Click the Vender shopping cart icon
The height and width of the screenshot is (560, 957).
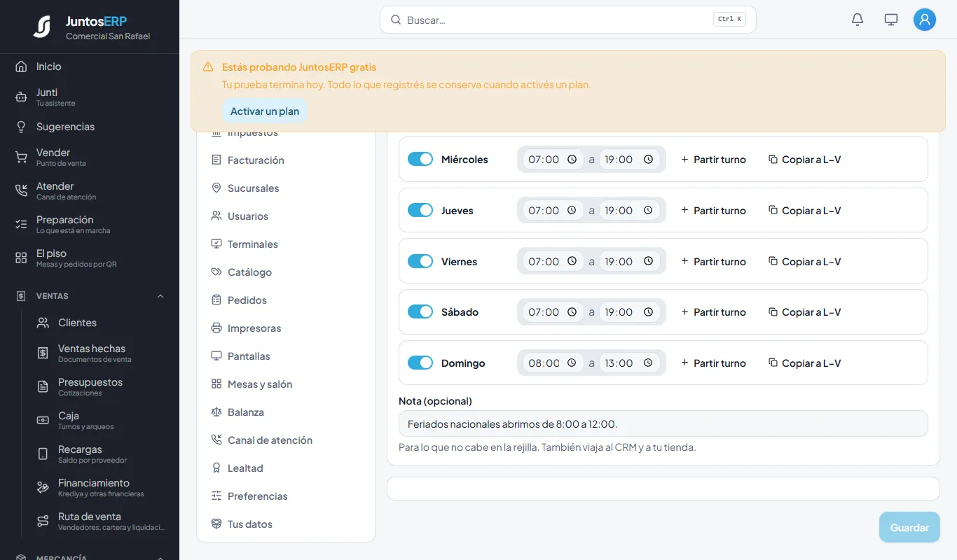point(21,157)
